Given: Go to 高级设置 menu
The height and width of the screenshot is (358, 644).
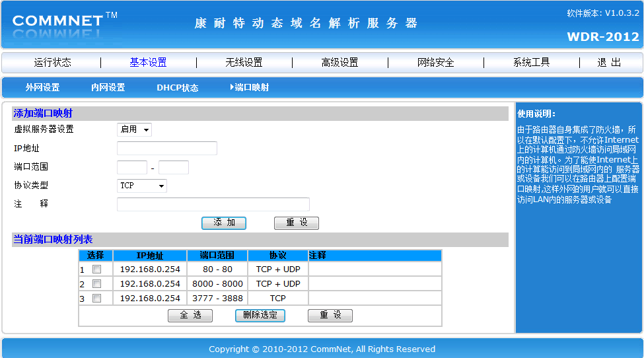Looking at the screenshot, I should [340, 63].
